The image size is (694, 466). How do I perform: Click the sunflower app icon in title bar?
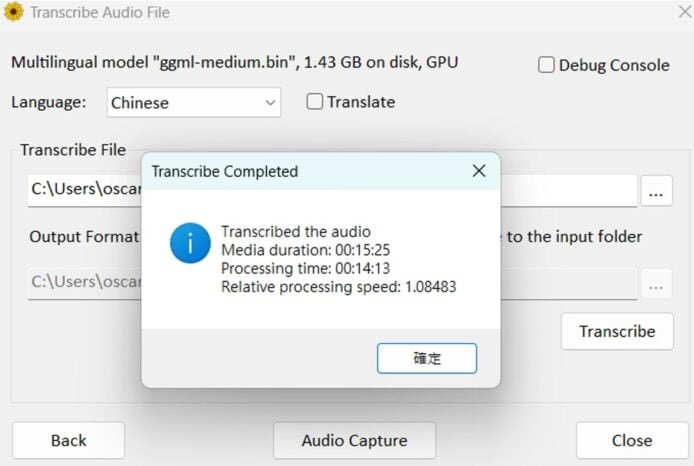click(14, 13)
